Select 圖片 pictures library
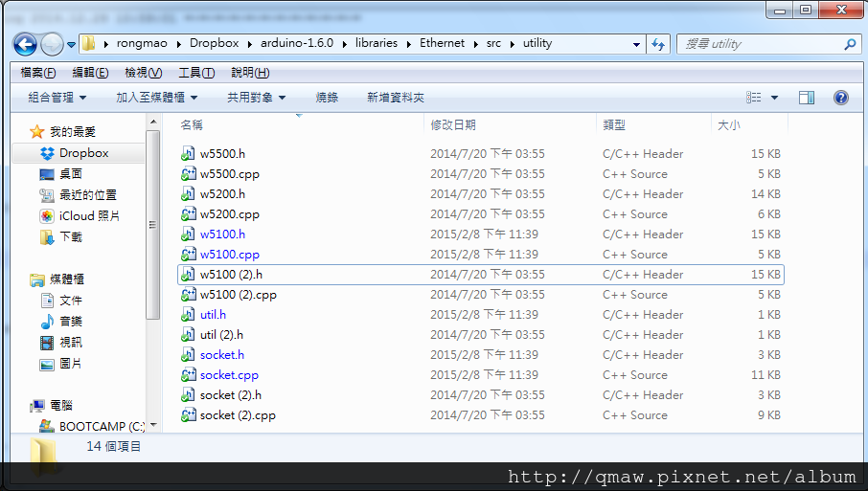Screen dimensions: 868x491 (61, 364)
